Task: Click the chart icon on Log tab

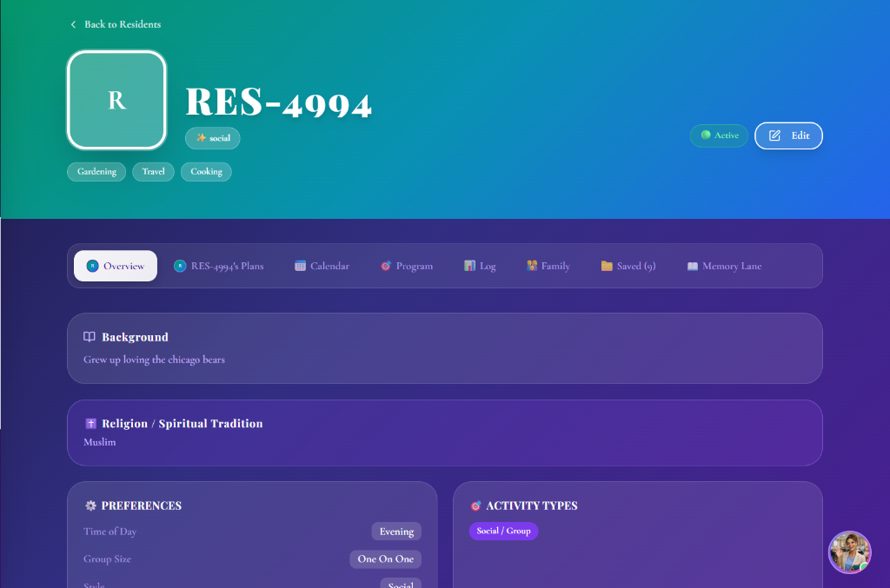Action: (469, 266)
